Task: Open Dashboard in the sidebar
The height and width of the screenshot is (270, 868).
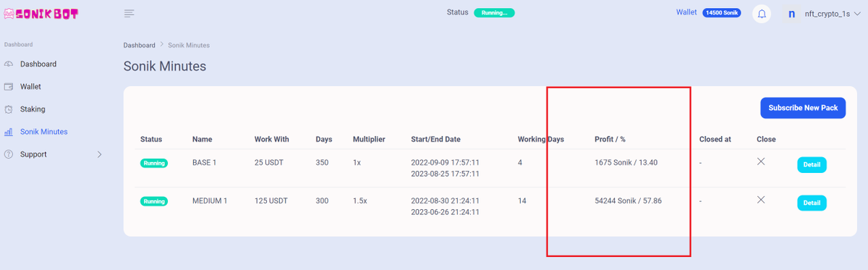Action: coord(38,64)
